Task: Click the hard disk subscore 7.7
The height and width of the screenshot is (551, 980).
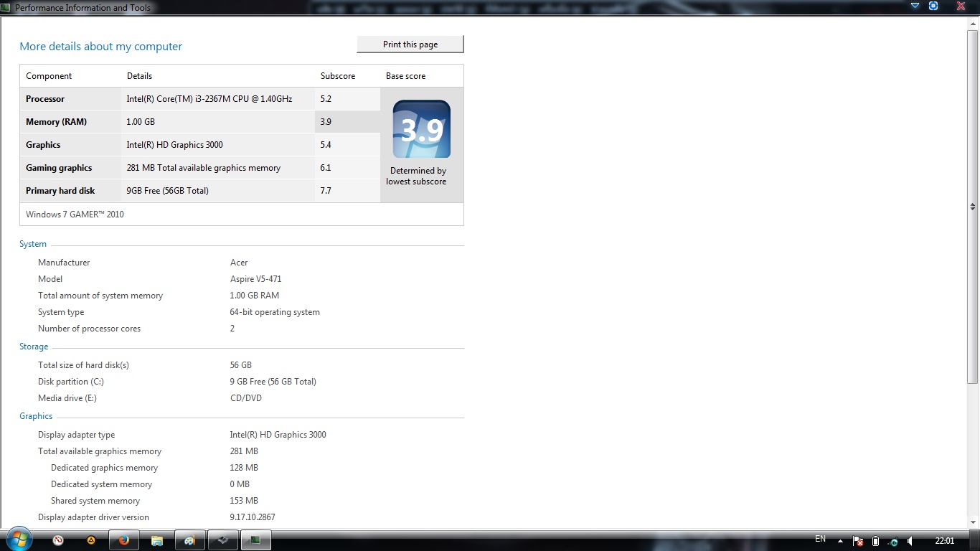Action: [x=326, y=191]
